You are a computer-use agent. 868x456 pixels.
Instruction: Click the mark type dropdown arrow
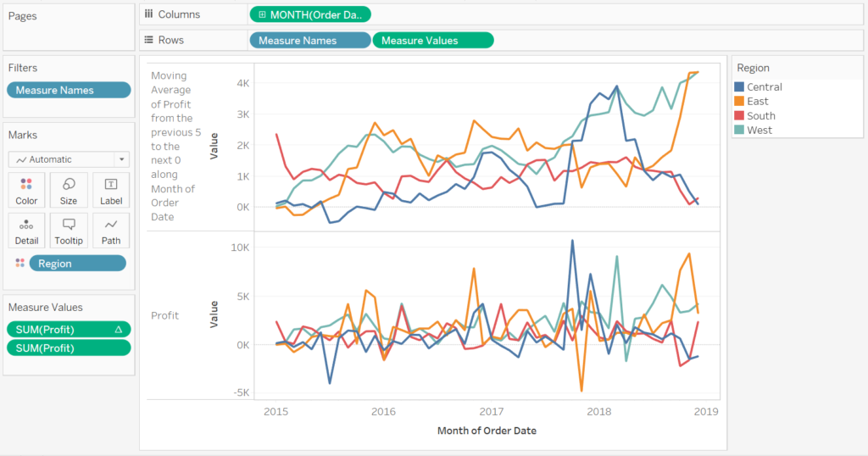coord(122,159)
